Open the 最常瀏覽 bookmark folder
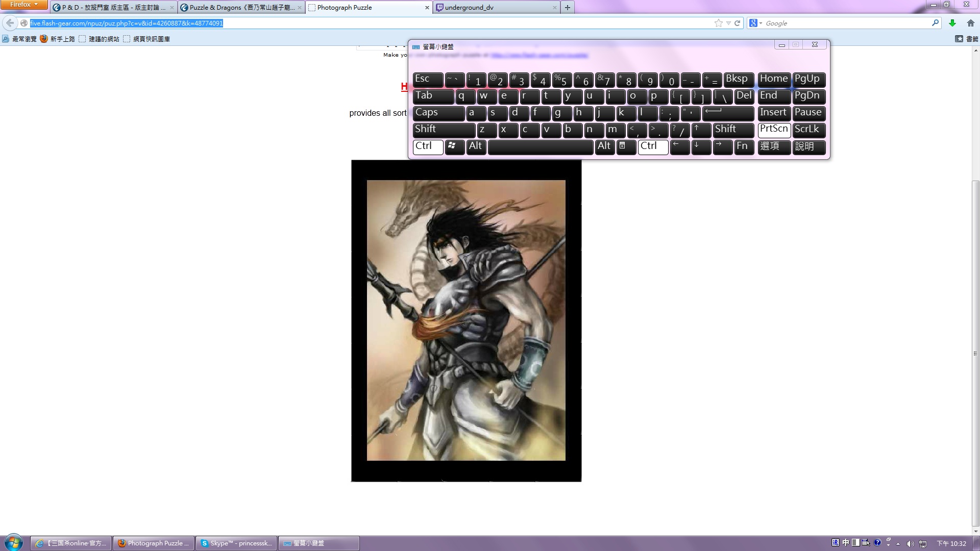The width and height of the screenshot is (980, 551). (19, 39)
